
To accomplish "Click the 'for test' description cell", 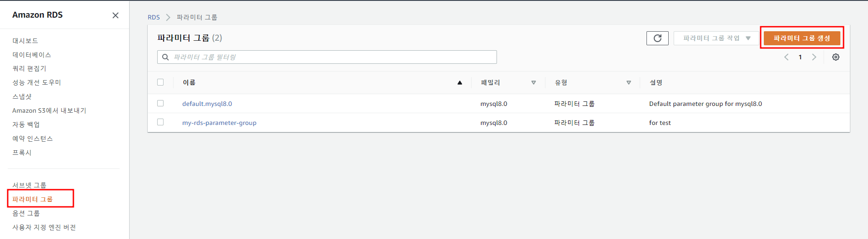I will click(660, 123).
